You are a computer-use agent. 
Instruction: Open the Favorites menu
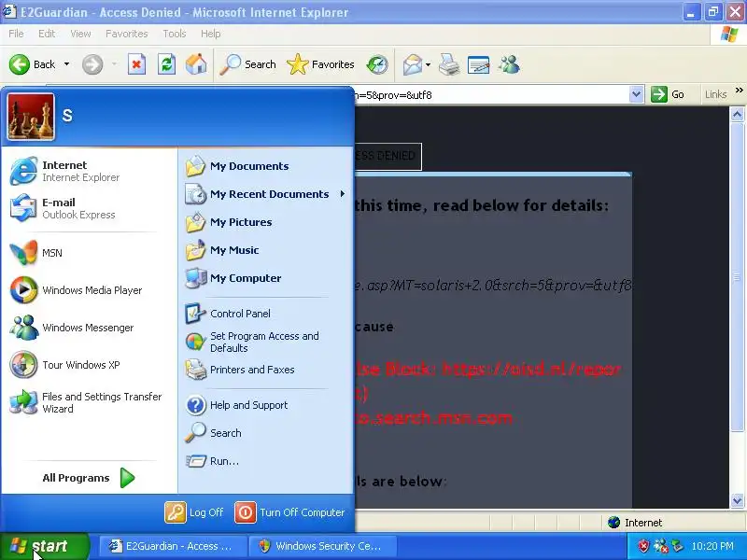tap(127, 34)
